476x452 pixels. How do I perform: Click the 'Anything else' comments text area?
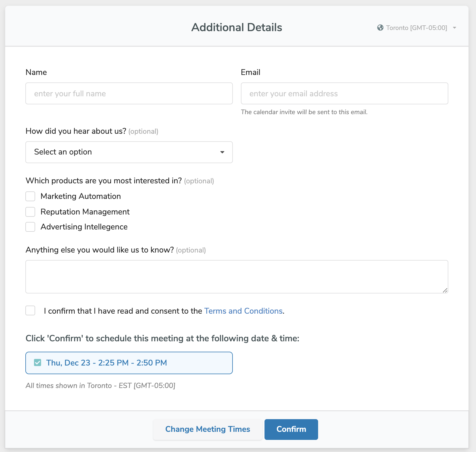236,277
